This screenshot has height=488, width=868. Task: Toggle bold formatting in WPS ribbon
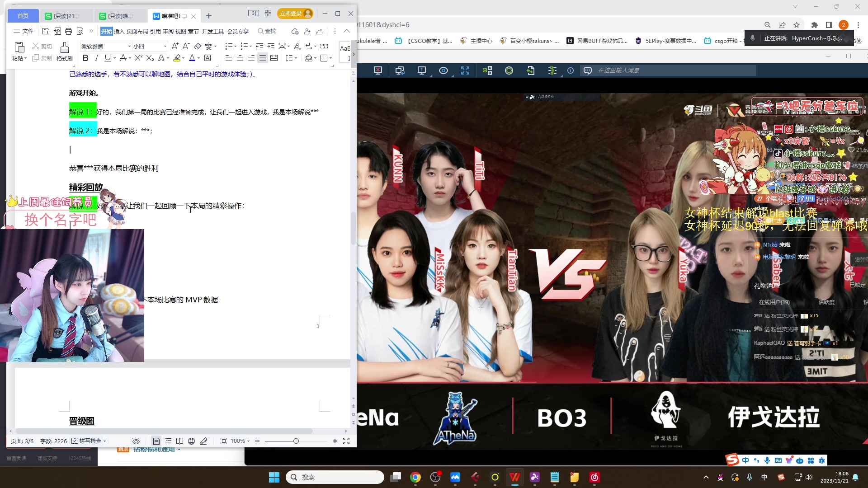[x=85, y=58]
